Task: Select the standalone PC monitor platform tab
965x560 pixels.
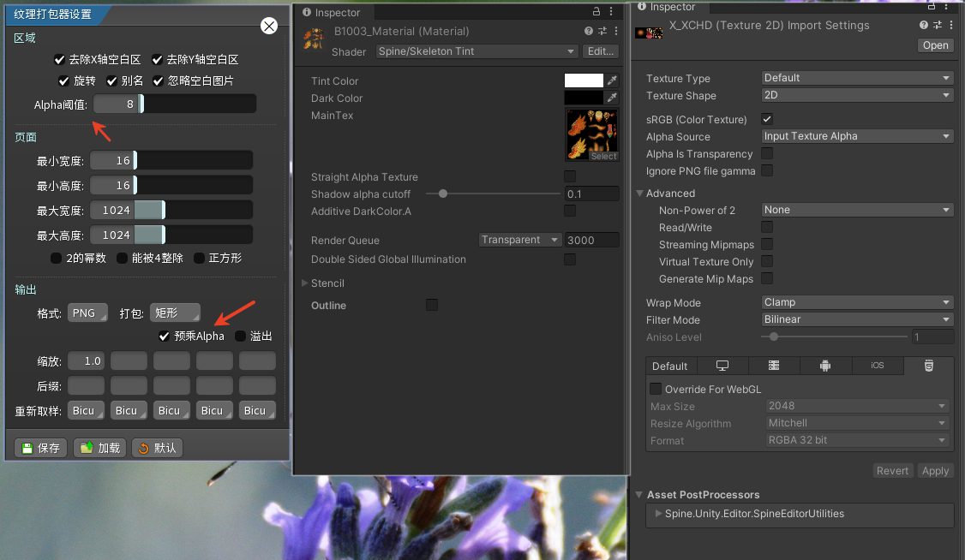Action: (722, 366)
